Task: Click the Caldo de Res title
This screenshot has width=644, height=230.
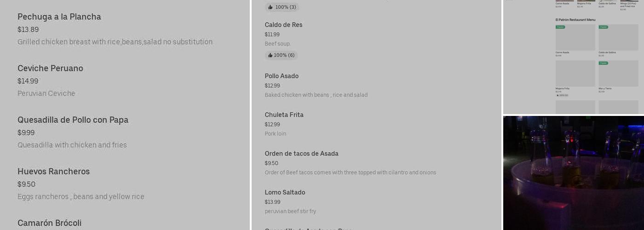Action: point(283,25)
